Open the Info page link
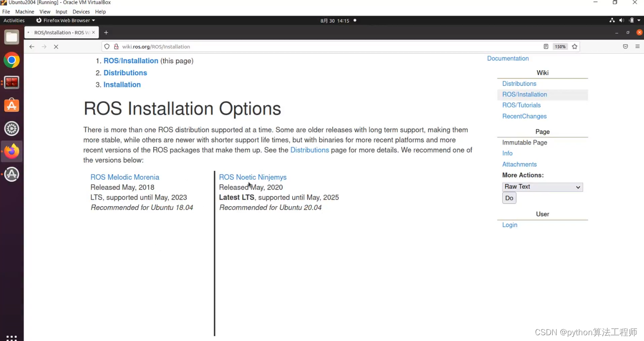Image resolution: width=644 pixels, height=341 pixels. [507, 153]
